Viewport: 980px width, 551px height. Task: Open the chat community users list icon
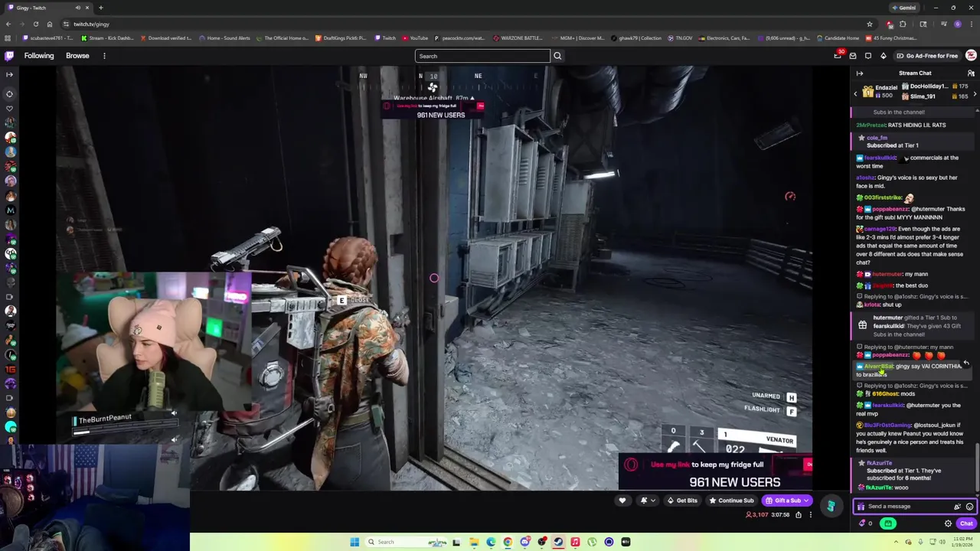[971, 73]
